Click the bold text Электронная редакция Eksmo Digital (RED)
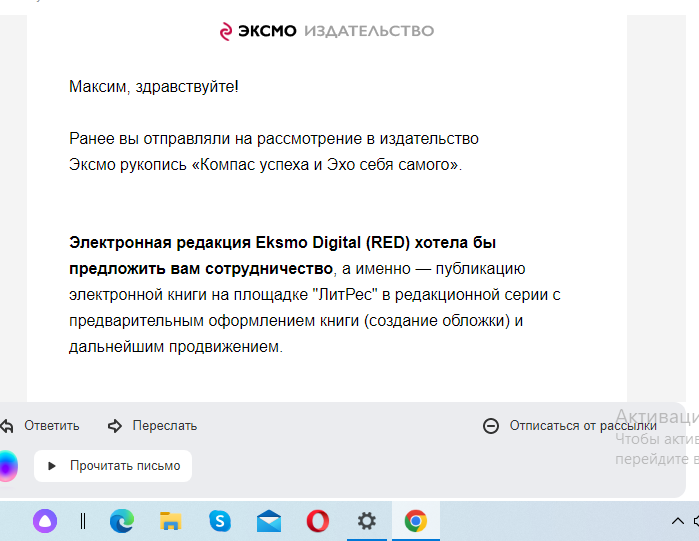 239,242
